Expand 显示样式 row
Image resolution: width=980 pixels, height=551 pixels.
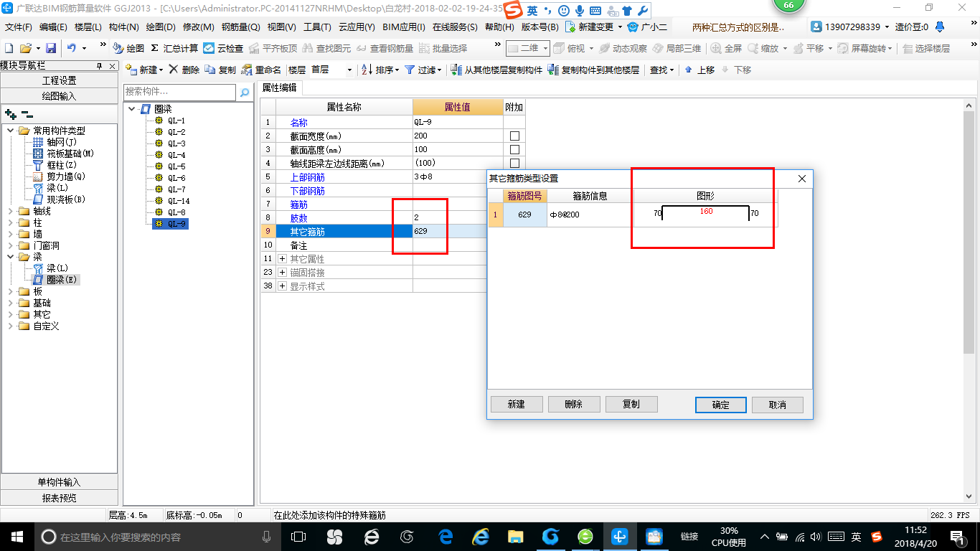[282, 286]
